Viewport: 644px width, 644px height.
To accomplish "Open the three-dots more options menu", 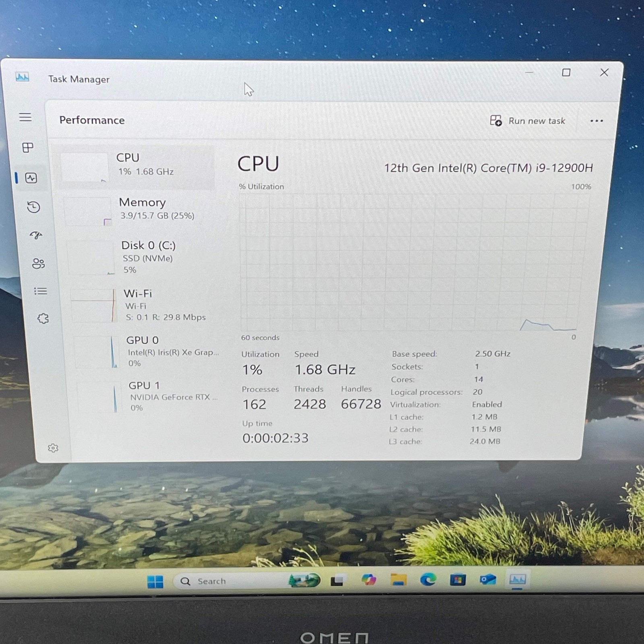I will click(x=597, y=121).
